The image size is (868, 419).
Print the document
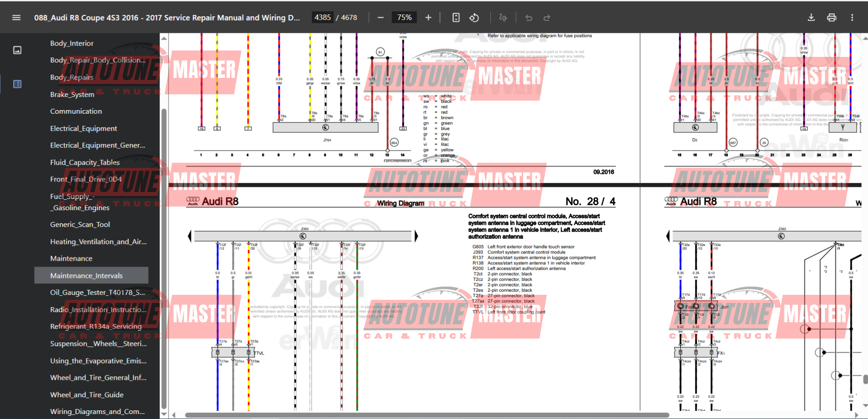click(x=832, y=18)
